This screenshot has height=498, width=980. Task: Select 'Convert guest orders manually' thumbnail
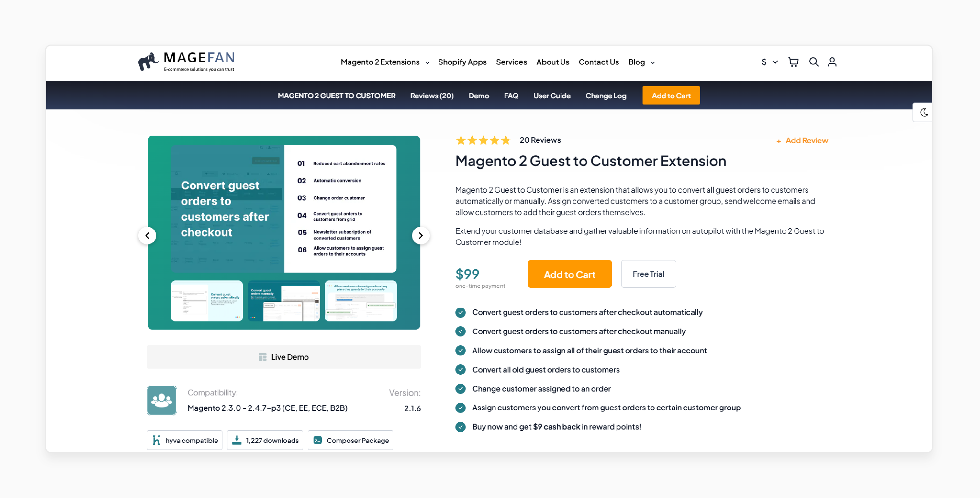point(284,301)
